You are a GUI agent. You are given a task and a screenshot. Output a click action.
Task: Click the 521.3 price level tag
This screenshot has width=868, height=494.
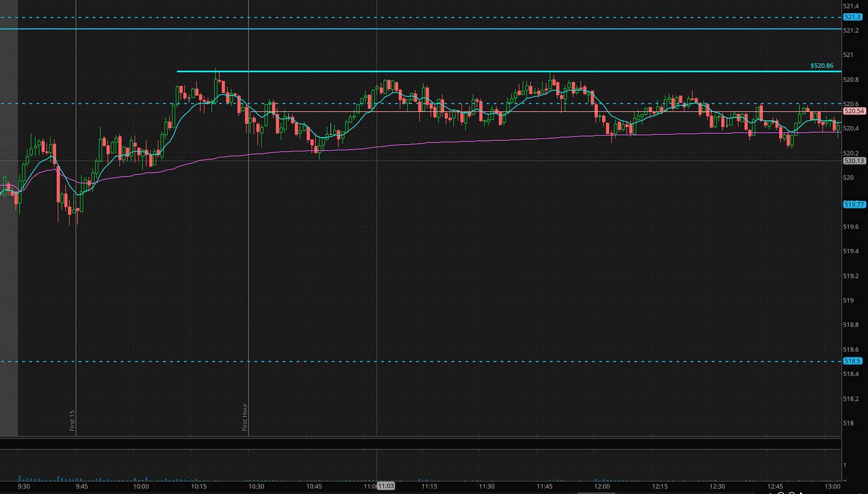[x=853, y=18]
